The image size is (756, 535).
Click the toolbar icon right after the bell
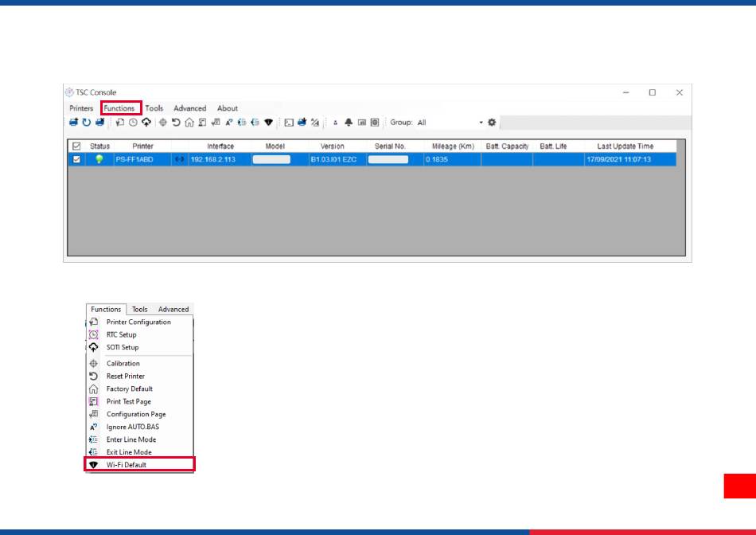click(x=361, y=123)
